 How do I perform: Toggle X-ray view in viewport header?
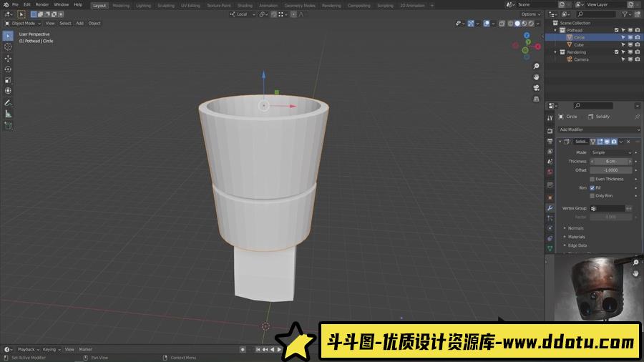pyautogui.click(x=502, y=24)
